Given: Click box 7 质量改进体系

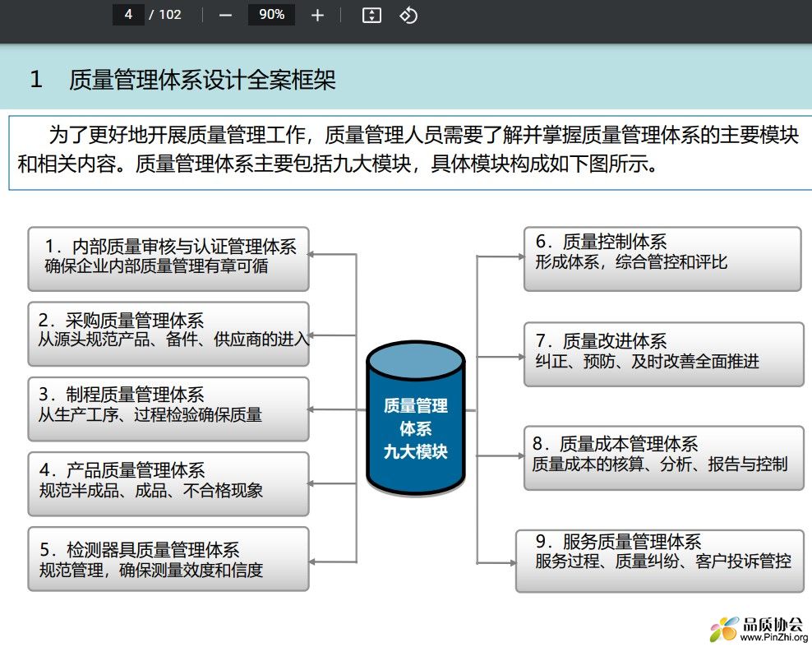Looking at the screenshot, I should click(x=664, y=354).
